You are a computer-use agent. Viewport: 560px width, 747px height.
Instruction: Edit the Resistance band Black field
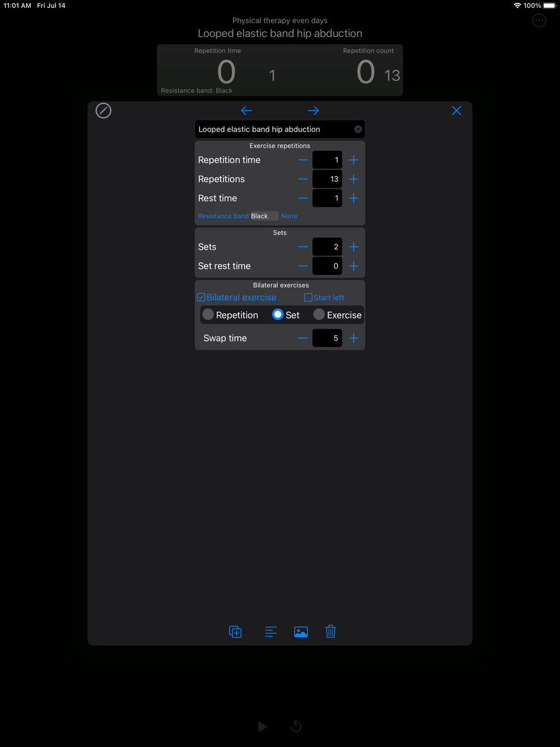pos(264,216)
